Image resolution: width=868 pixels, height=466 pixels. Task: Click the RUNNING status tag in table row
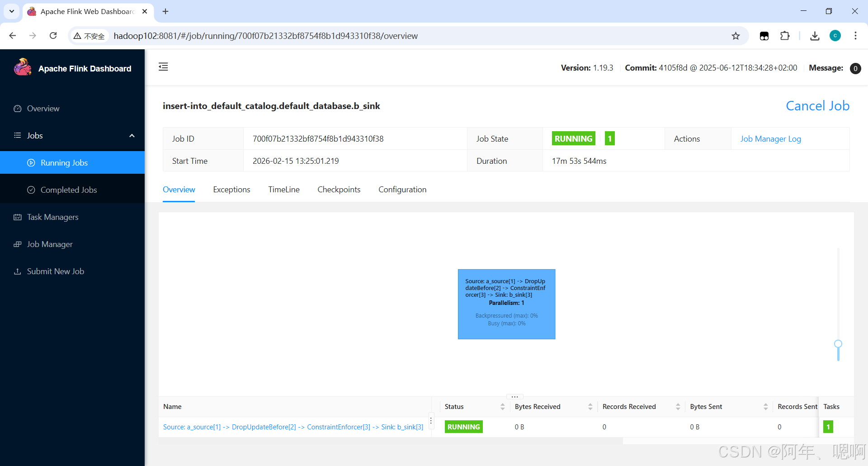463,427
